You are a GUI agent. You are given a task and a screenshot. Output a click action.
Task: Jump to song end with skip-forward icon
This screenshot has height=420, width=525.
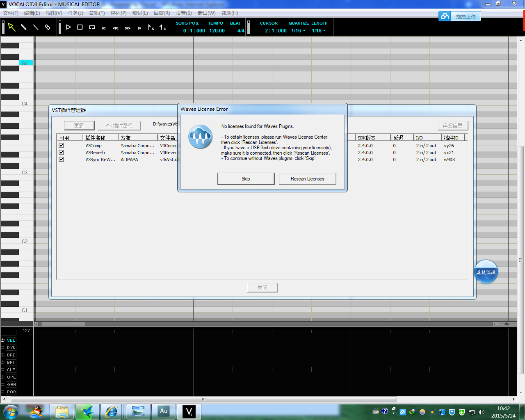tap(139, 28)
